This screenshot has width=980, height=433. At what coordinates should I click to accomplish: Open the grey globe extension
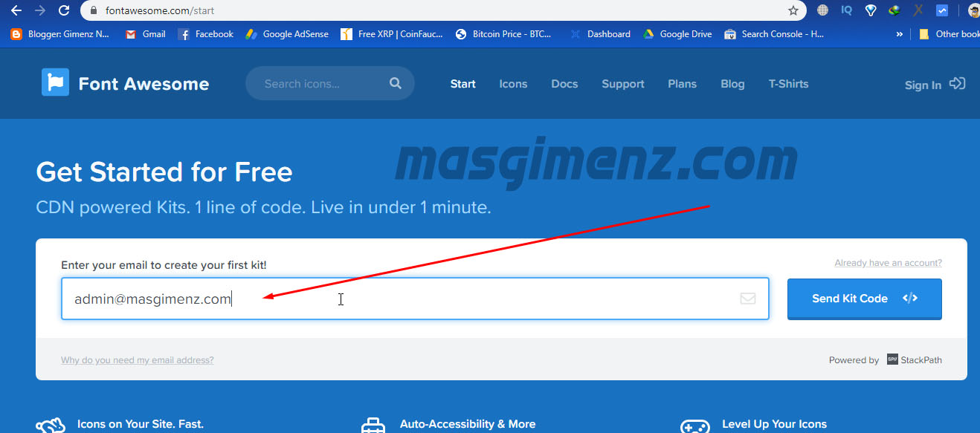pyautogui.click(x=822, y=10)
